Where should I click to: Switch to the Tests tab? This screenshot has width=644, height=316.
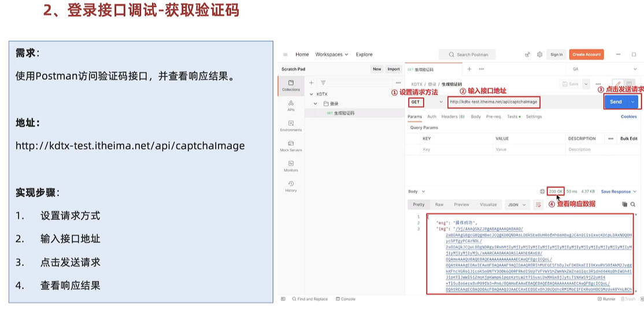point(513,117)
